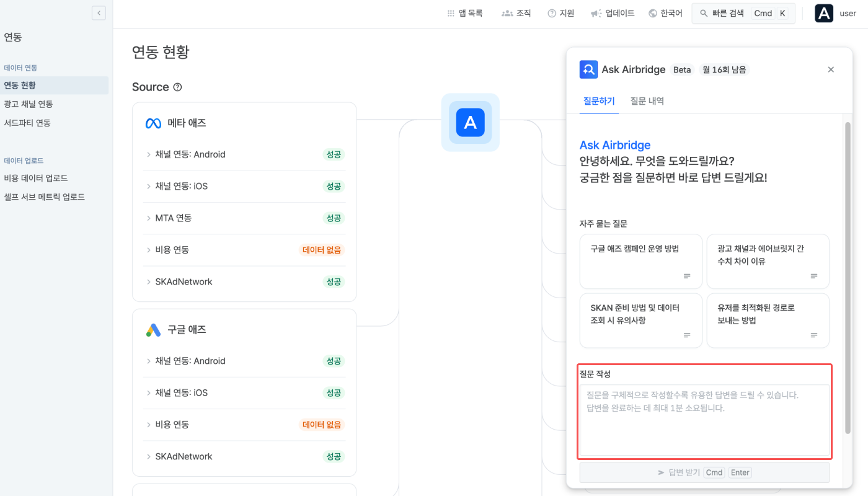Image resolution: width=868 pixels, height=496 pixels.
Task: Close the Ask Airbridge panel
Action: pyautogui.click(x=831, y=69)
